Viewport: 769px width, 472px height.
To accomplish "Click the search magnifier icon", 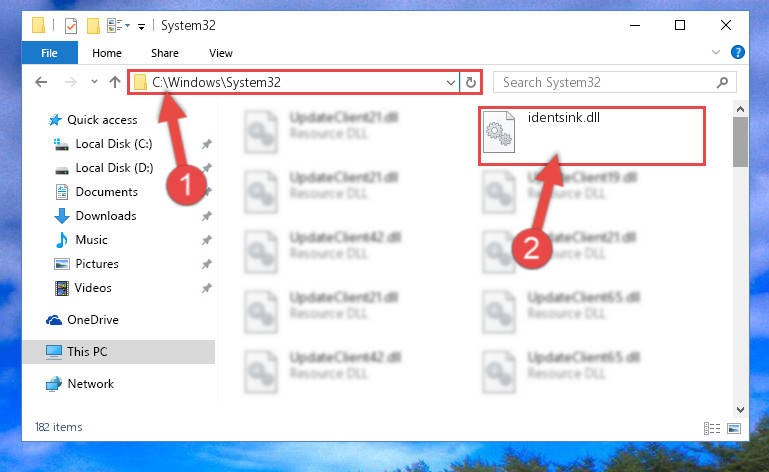I will pyautogui.click(x=722, y=82).
